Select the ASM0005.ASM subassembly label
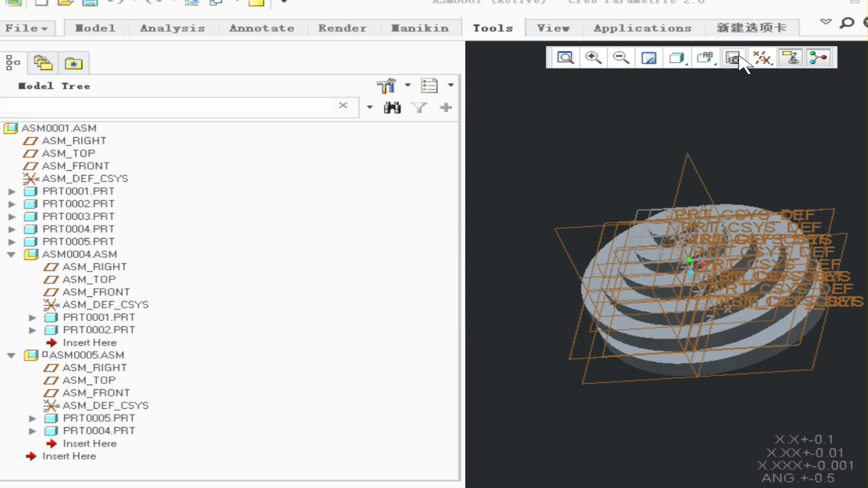This screenshot has width=868, height=488. point(86,355)
